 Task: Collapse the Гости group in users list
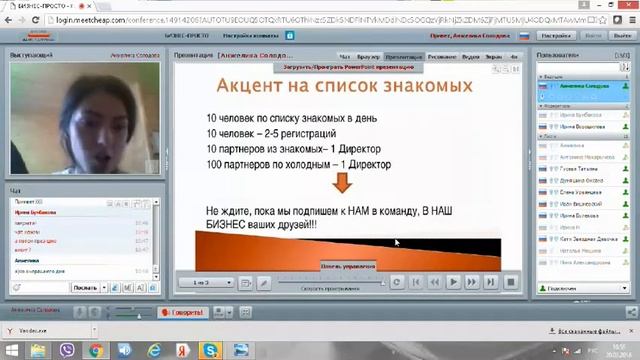coord(584,136)
